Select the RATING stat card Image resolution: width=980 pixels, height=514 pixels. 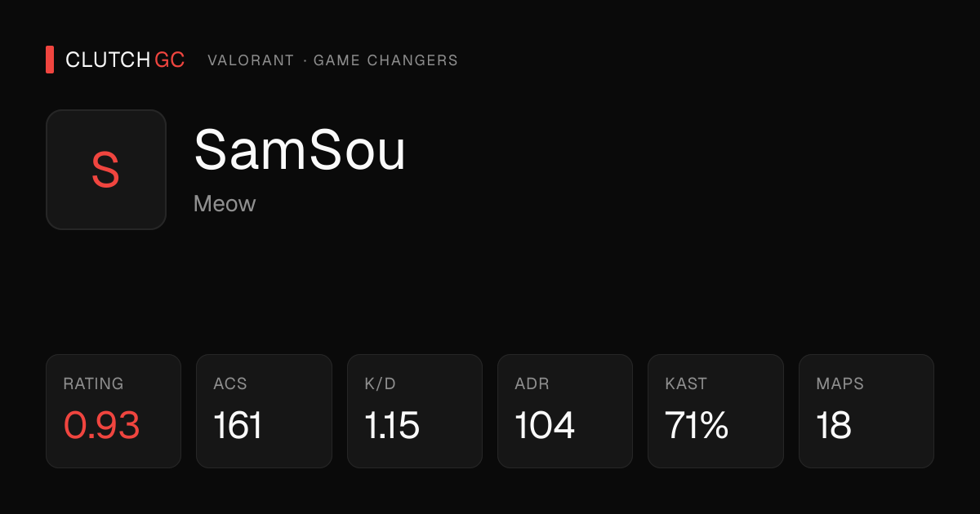(x=114, y=411)
